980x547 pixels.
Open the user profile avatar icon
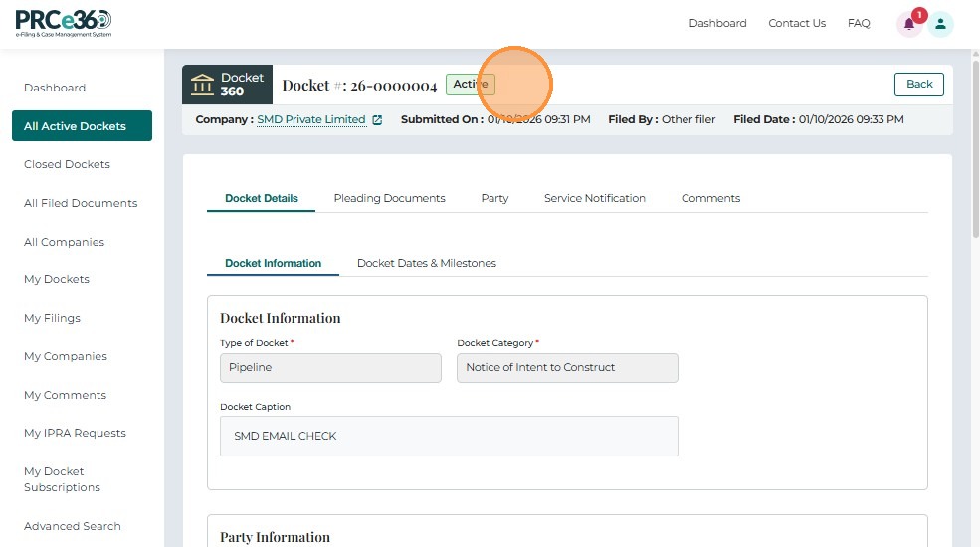coord(940,24)
